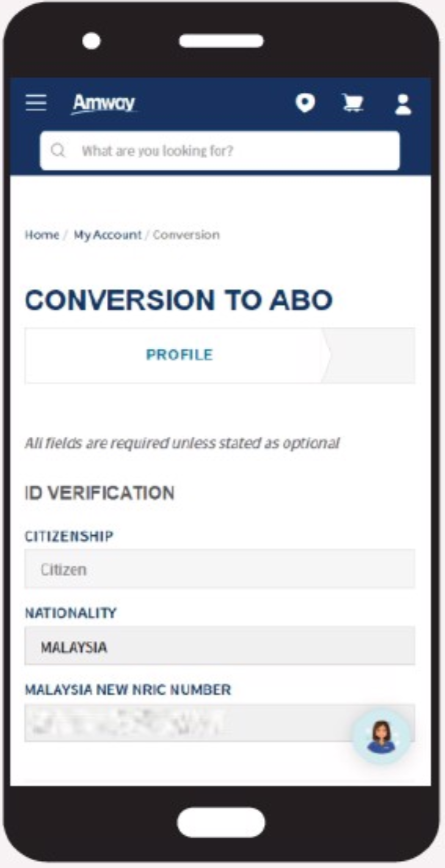Click the ID VERIFICATION section heading

tap(100, 493)
